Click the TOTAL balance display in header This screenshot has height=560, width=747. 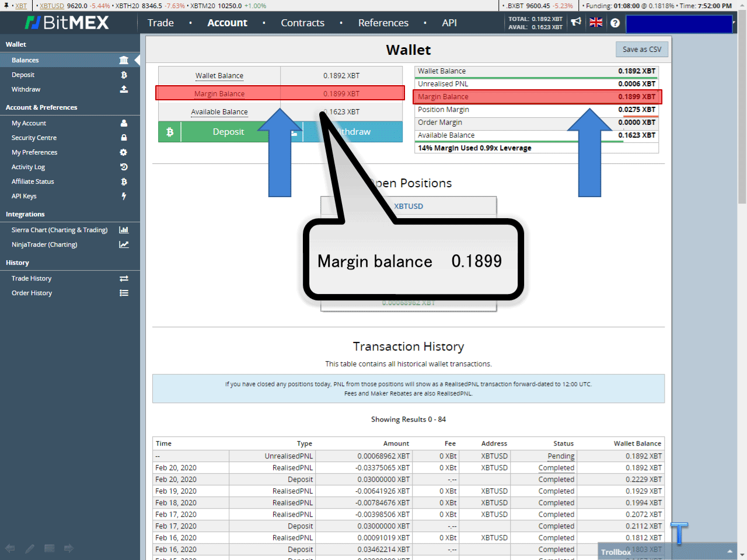[535, 19]
